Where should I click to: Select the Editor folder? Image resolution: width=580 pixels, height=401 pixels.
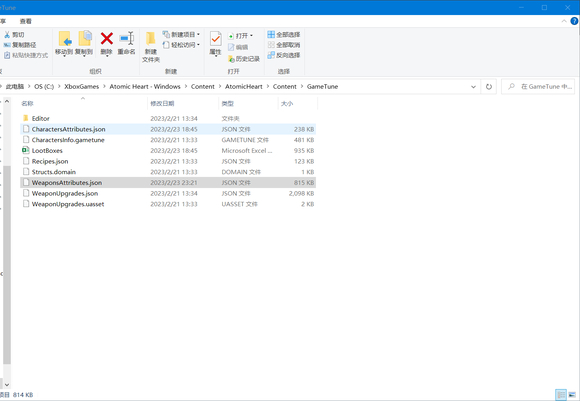168,118
